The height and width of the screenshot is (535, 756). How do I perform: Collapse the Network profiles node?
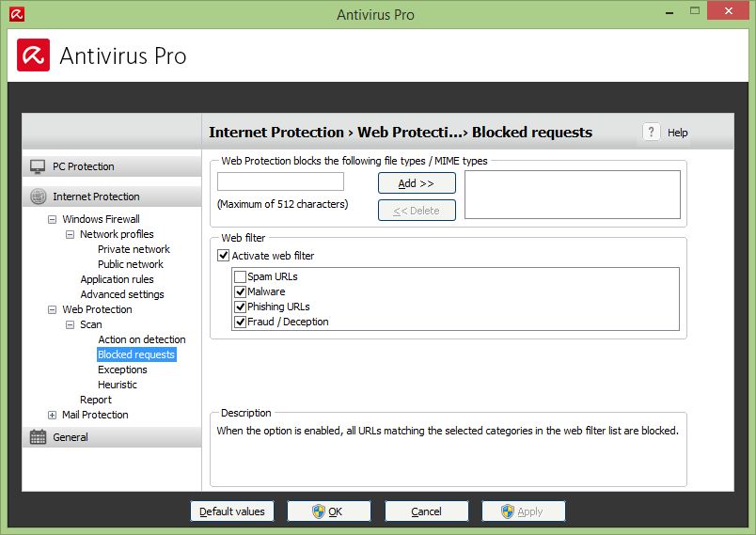70,234
